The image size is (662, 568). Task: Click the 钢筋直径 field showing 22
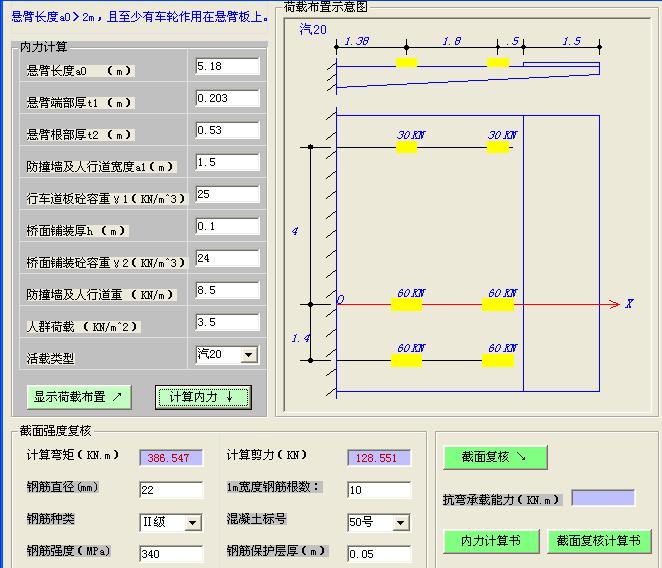click(x=171, y=490)
